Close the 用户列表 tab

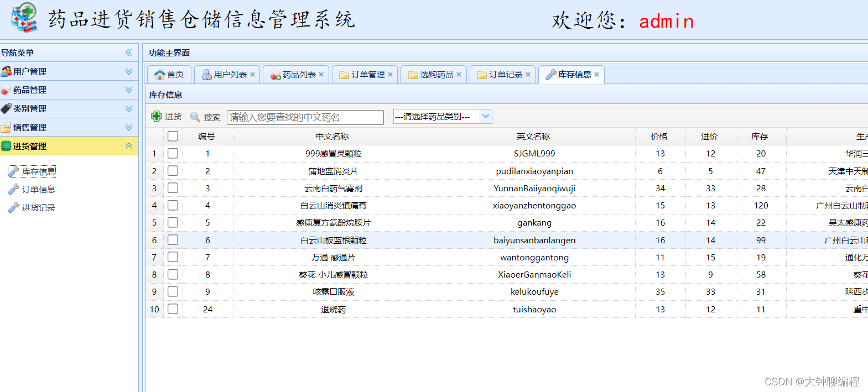(252, 74)
